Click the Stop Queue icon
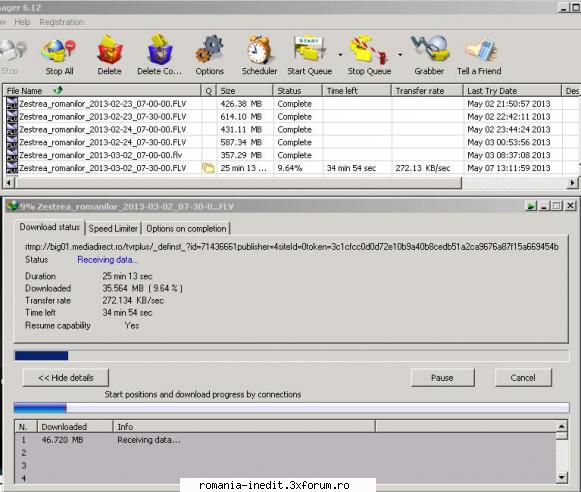The width and height of the screenshot is (581, 492). pos(369,49)
